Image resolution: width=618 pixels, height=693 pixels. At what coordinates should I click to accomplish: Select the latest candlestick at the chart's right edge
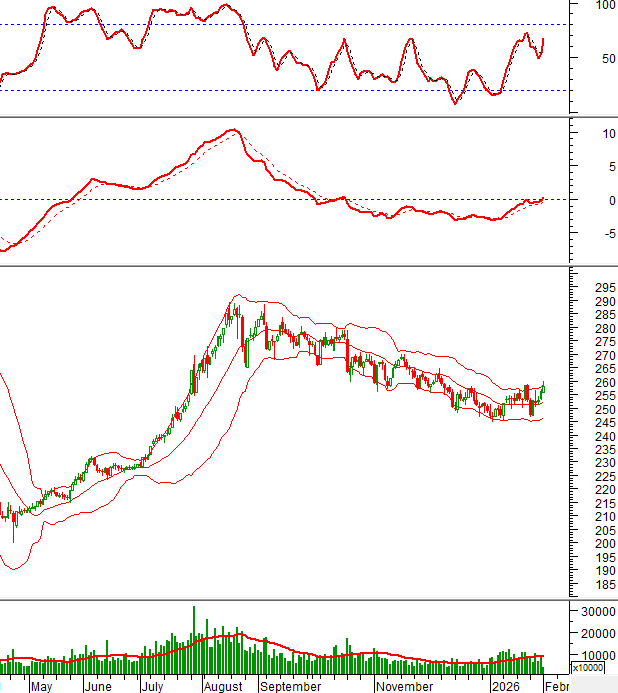pyautogui.click(x=543, y=387)
